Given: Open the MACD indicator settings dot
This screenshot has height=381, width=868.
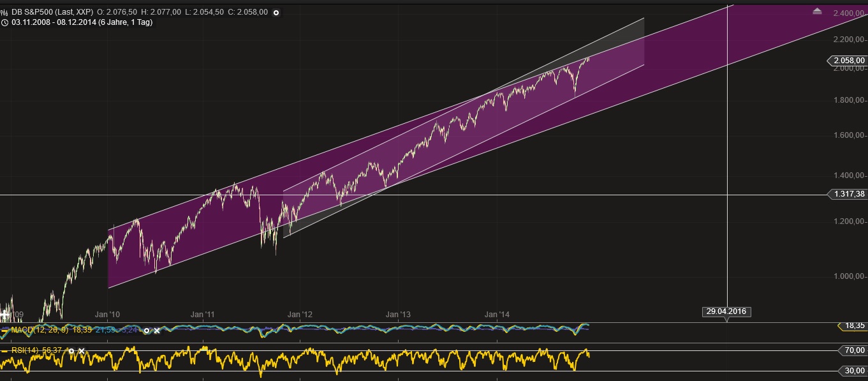Looking at the screenshot, I should [x=146, y=331].
